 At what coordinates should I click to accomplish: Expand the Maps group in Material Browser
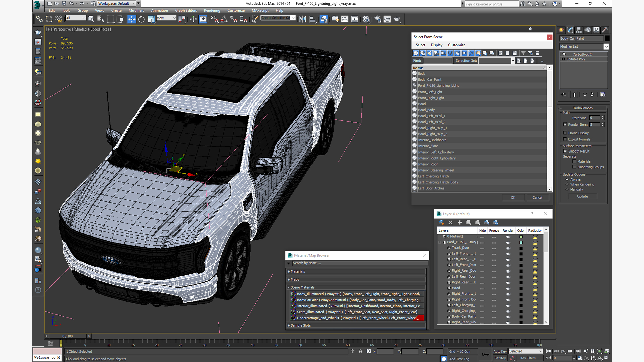point(289,279)
